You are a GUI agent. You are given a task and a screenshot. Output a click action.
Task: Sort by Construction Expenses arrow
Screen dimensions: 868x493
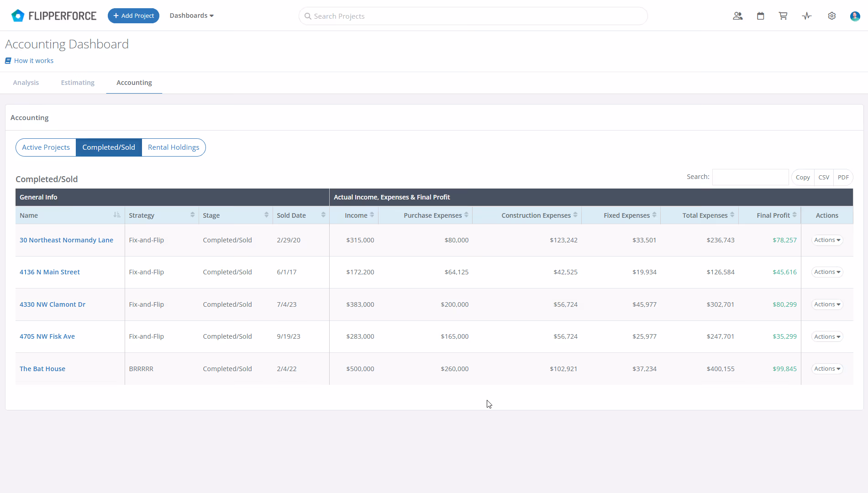575,215
